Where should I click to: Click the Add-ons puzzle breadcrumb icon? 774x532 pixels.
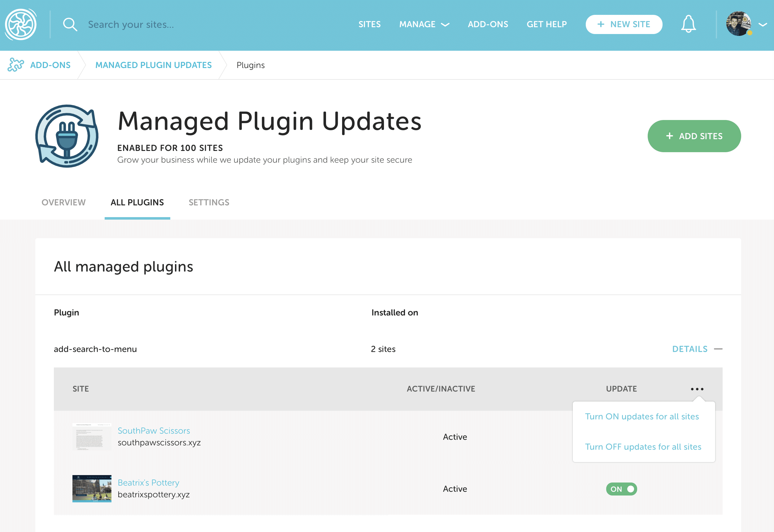pyautogui.click(x=16, y=65)
